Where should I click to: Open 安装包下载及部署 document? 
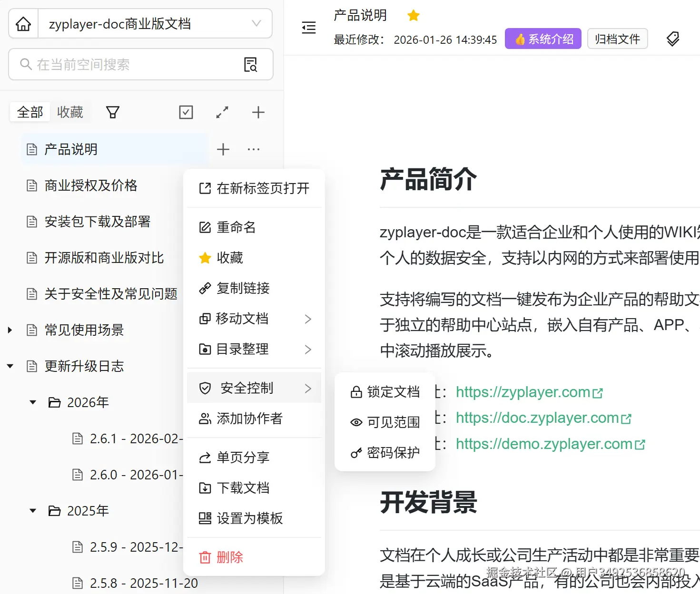click(98, 222)
